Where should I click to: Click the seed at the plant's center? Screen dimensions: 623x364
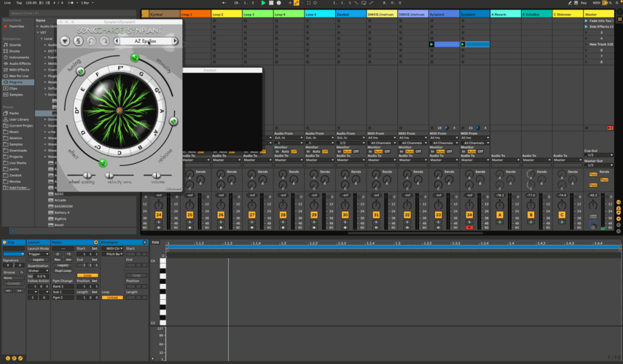[x=119, y=111]
